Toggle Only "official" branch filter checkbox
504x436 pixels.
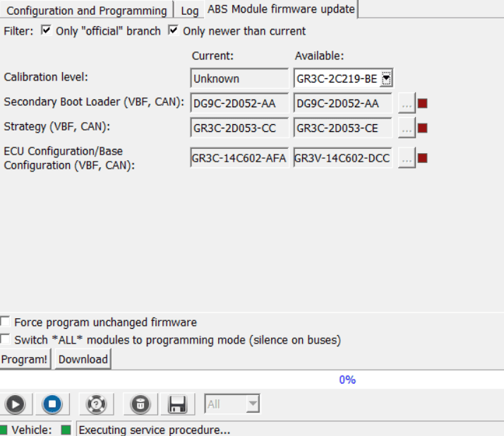click(47, 30)
